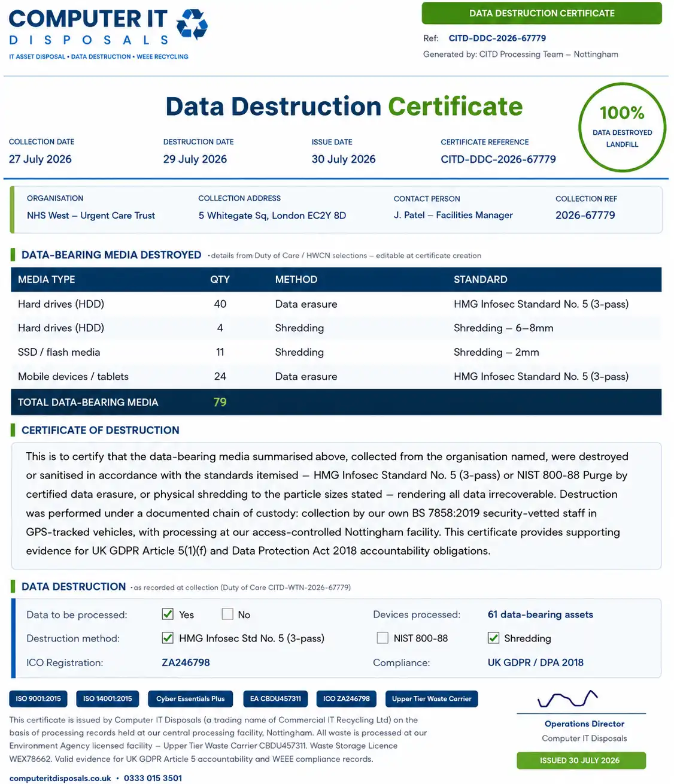The width and height of the screenshot is (674, 784).
Task: Click SSD / flash media row label
Action: 59,352
